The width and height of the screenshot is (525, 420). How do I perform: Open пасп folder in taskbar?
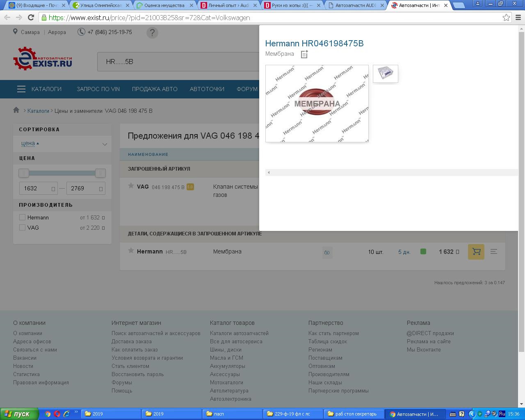[x=233, y=414]
